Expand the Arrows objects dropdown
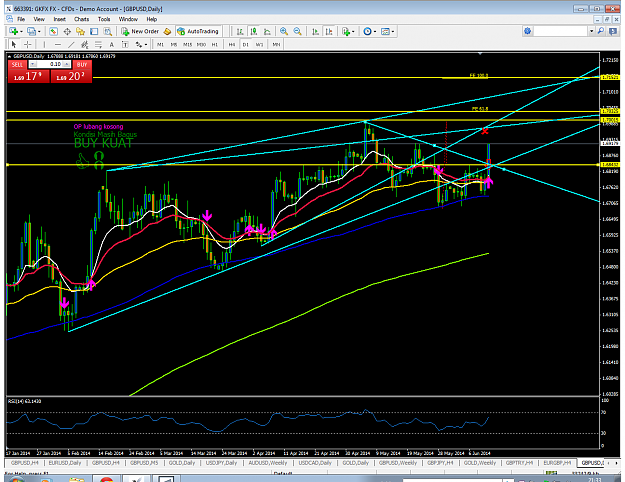Screen dimensions: 625x482 (146, 45)
